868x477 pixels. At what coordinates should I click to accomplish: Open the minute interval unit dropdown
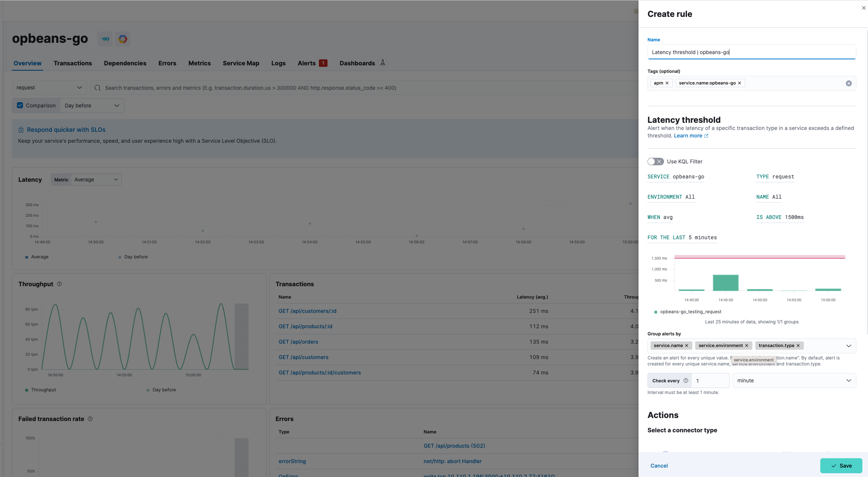794,380
